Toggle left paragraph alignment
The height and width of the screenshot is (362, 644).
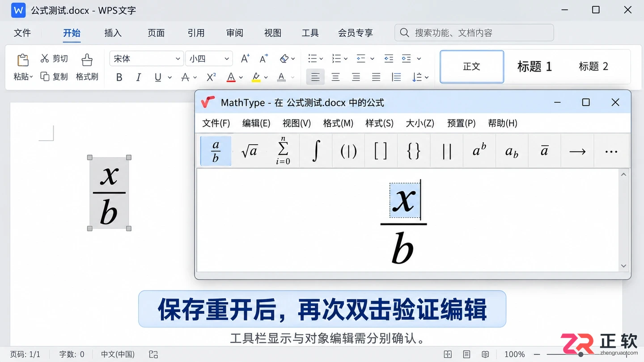(x=315, y=77)
